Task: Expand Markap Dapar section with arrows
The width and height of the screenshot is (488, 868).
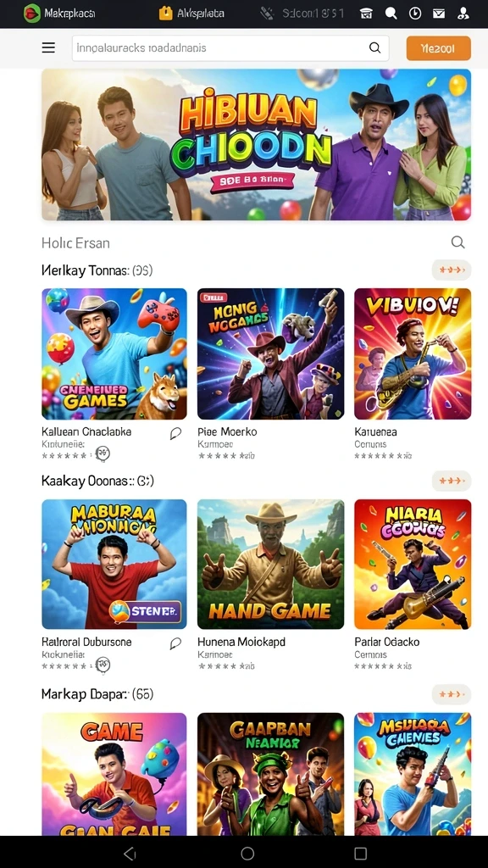Action: point(452,693)
